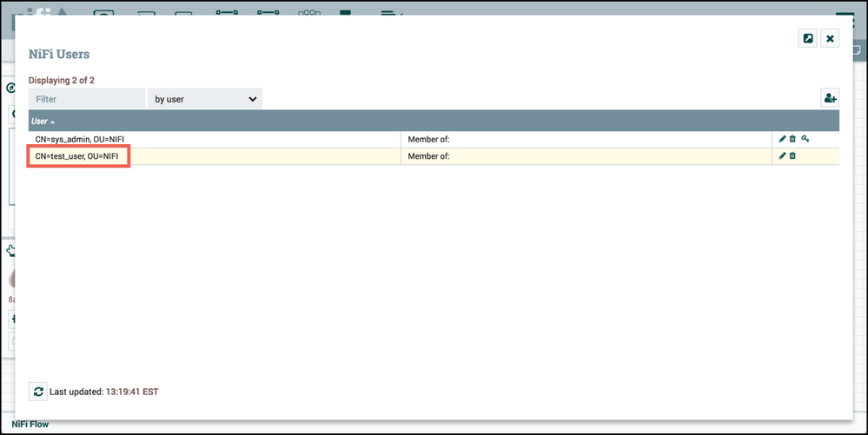Open the 'by user' filter dropdown
This screenshot has height=435, width=868.
tap(205, 99)
